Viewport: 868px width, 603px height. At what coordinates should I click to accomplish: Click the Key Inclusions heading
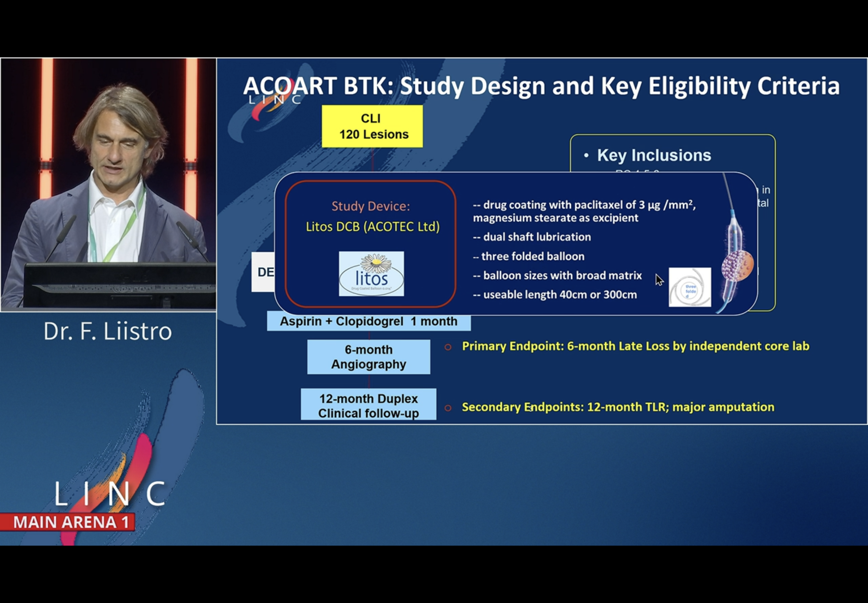click(654, 155)
